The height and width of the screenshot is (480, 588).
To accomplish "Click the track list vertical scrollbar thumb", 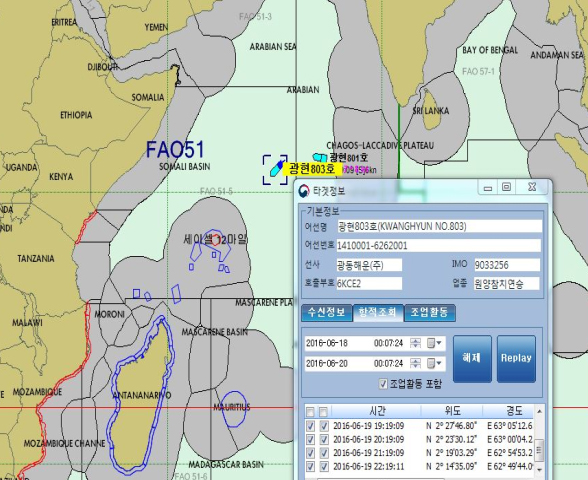I will pyautogui.click(x=539, y=449).
